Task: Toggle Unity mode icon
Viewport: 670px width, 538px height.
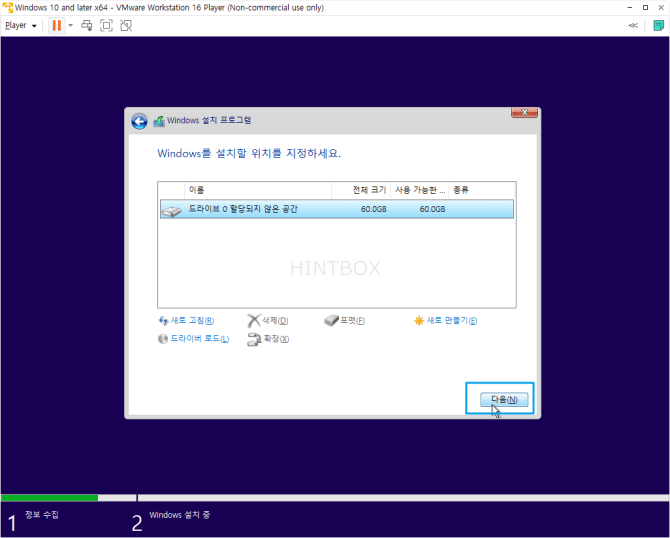Action: coord(126,26)
